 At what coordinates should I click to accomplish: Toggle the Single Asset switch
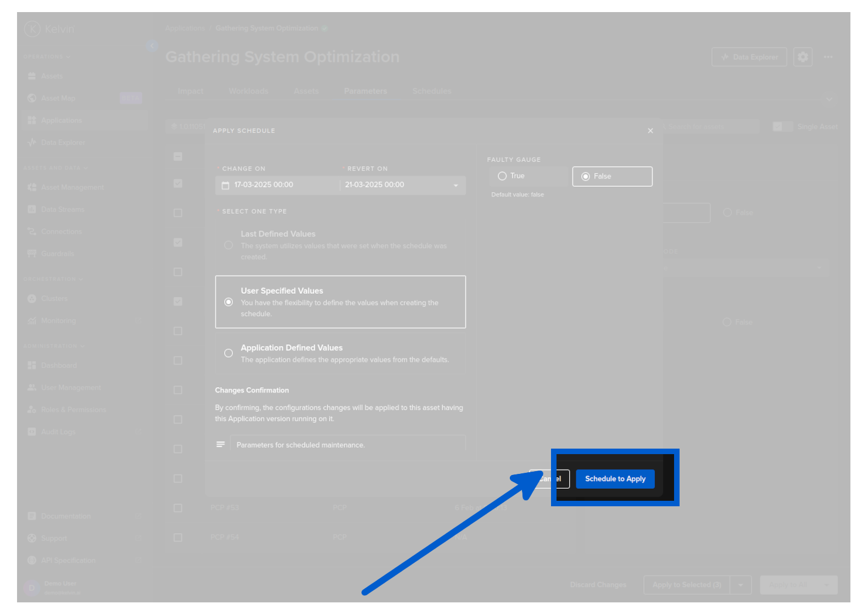click(782, 127)
